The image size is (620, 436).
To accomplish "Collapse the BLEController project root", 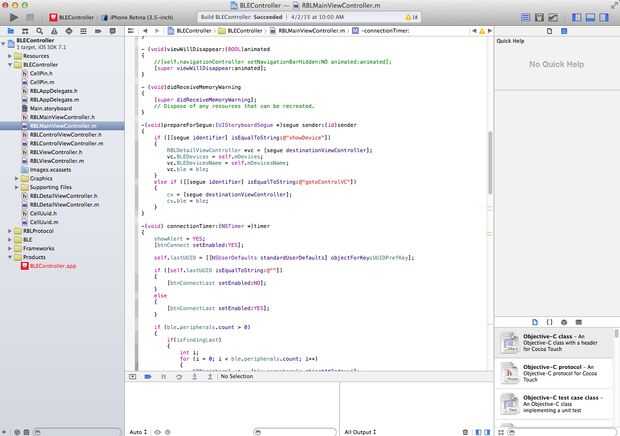I will pos(4,43).
